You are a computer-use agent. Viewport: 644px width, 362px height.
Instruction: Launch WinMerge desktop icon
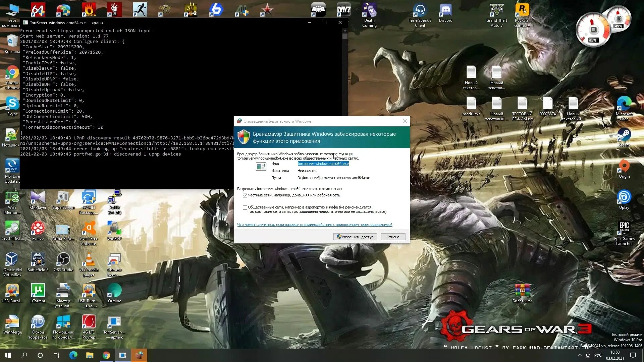click(12, 325)
